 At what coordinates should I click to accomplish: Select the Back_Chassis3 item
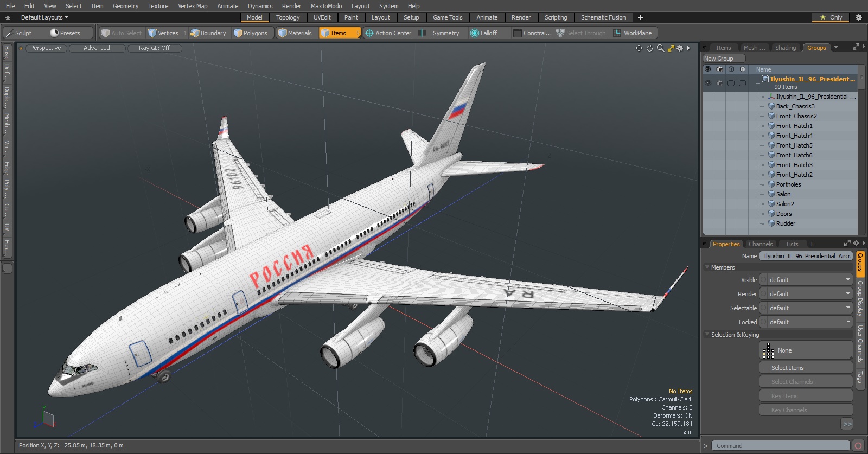795,106
